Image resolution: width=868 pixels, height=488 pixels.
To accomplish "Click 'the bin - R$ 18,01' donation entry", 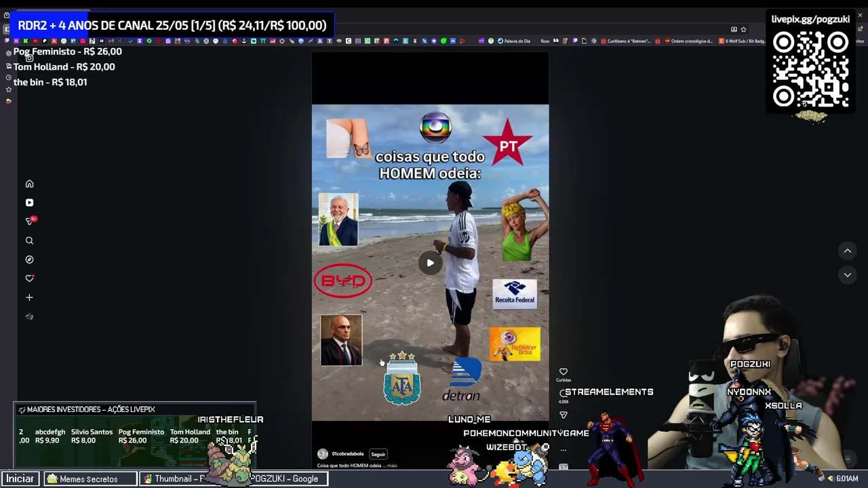I will [50, 82].
